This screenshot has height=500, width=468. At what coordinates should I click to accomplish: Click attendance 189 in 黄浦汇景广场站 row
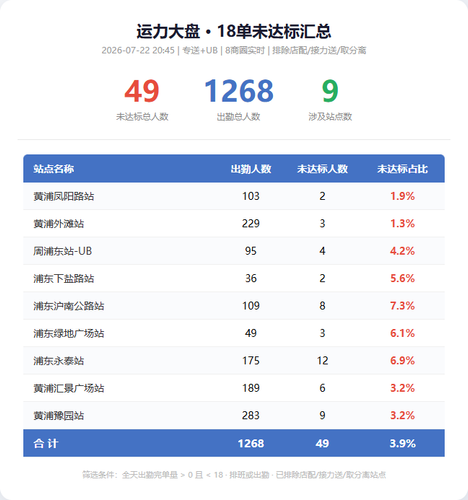251,388
